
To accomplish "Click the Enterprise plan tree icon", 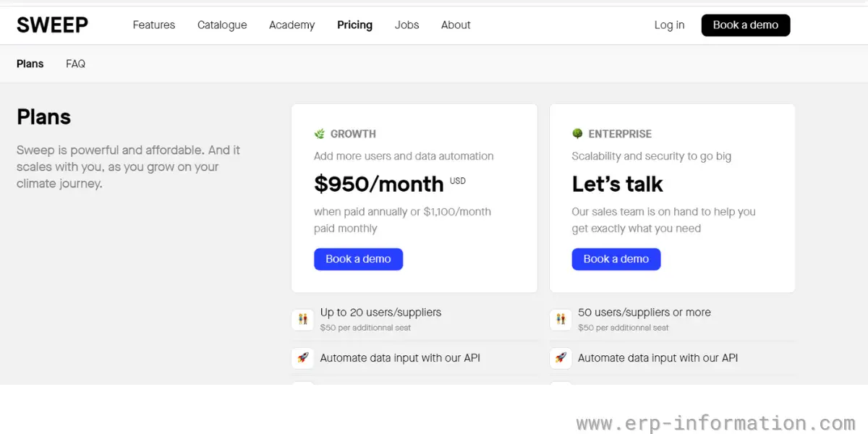I will pyautogui.click(x=577, y=134).
